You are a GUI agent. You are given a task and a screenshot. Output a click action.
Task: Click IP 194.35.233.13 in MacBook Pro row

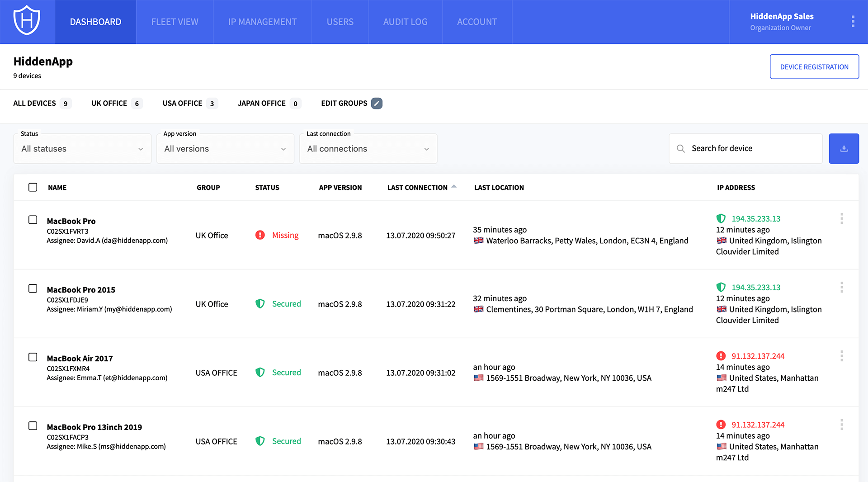click(x=756, y=219)
